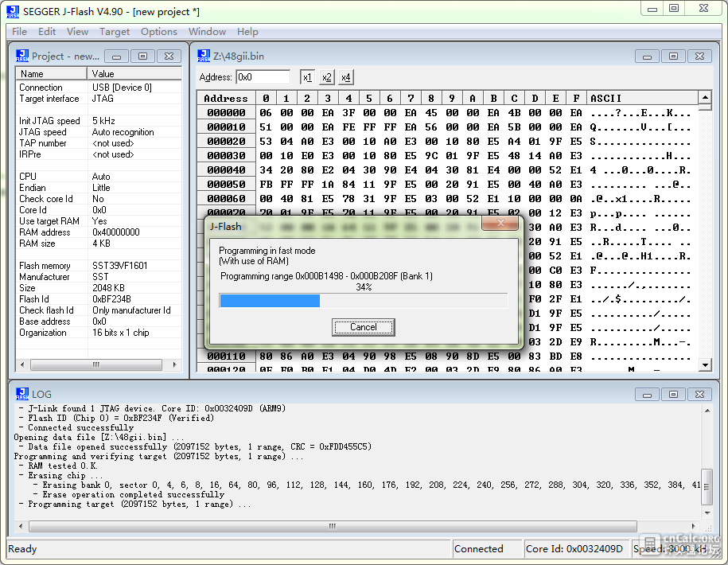The image size is (728, 565).
Task: Click hex view scrollbar up arrow
Action: point(705,98)
